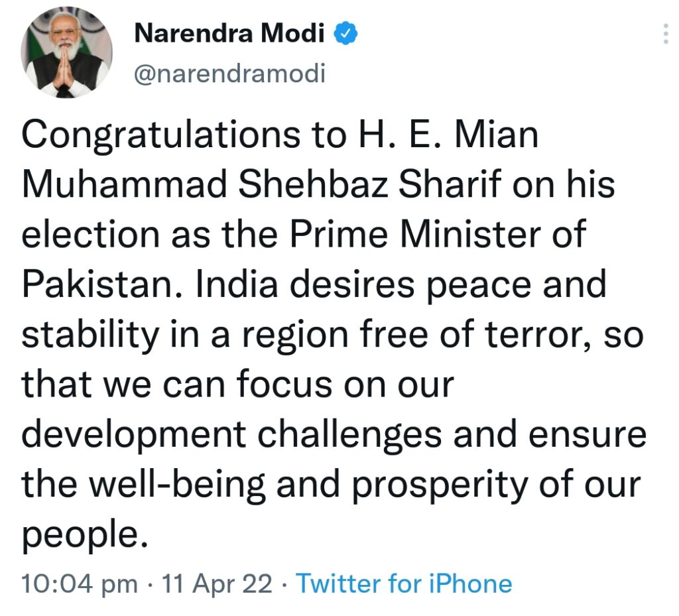This screenshot has width=679, height=616.
Task: Click the 10:04 pm timestamp
Action: pyautogui.click(x=80, y=584)
